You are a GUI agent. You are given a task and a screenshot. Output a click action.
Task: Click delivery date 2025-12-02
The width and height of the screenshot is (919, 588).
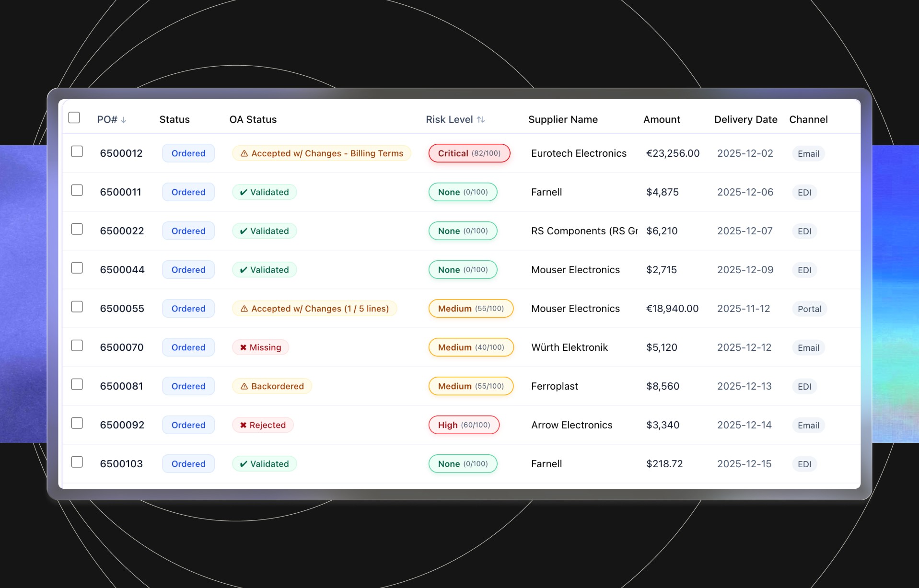click(x=745, y=153)
